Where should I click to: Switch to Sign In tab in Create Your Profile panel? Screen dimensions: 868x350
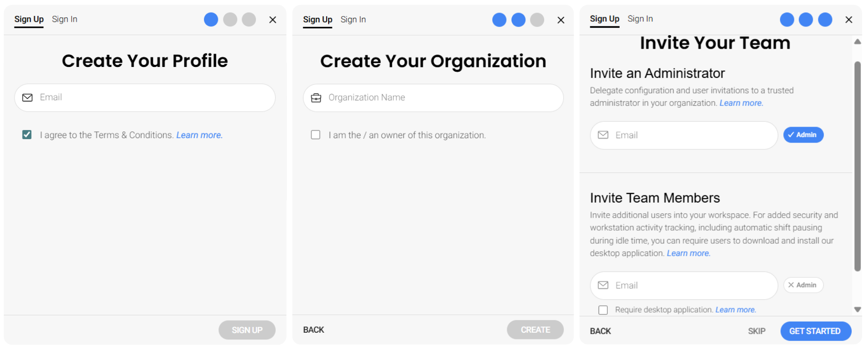pyautogui.click(x=64, y=19)
